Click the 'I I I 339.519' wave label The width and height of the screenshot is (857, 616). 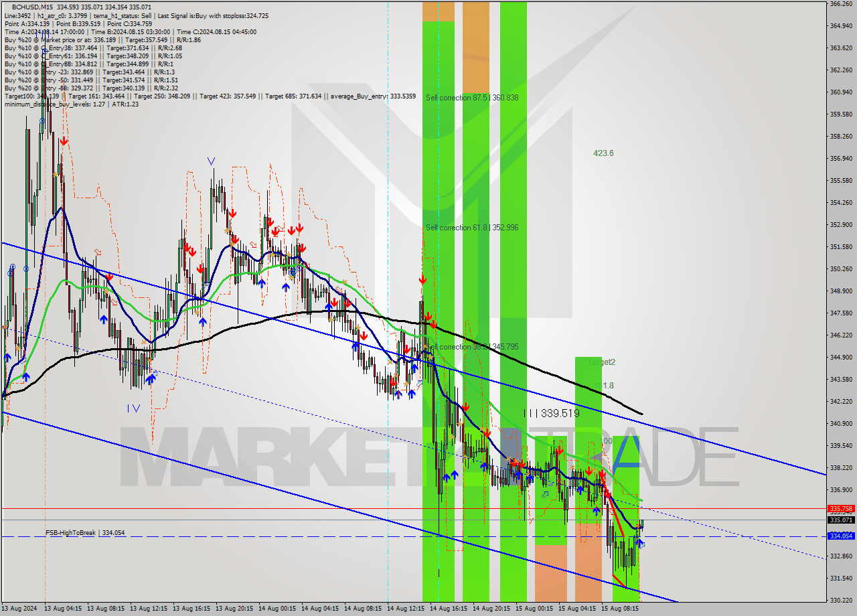(x=552, y=414)
